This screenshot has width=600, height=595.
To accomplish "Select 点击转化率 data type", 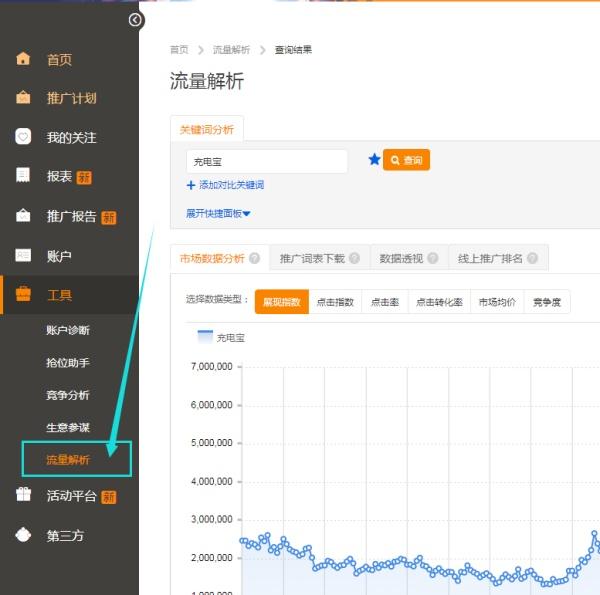I will pyautogui.click(x=439, y=302).
